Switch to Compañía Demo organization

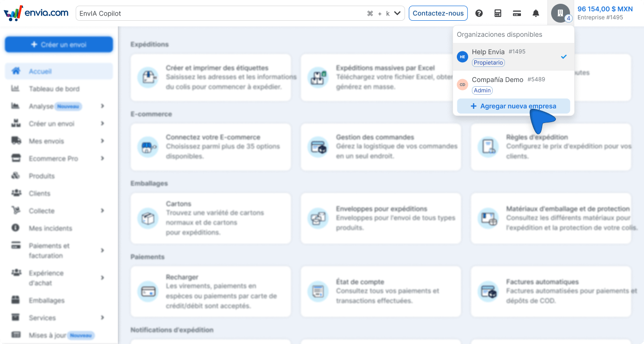(513, 84)
